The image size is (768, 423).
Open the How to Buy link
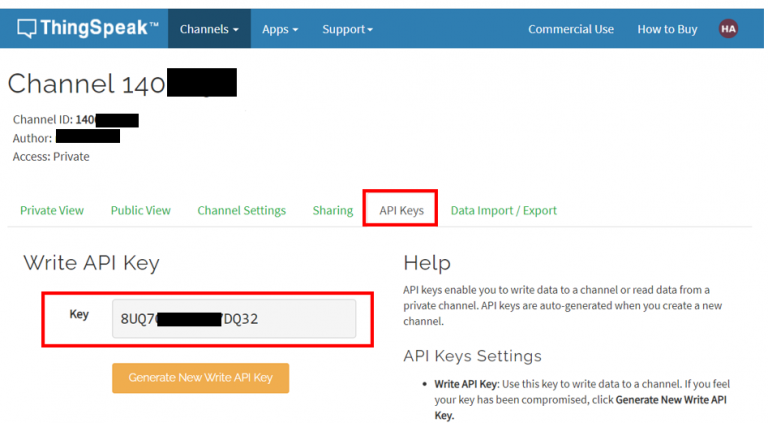tap(667, 29)
